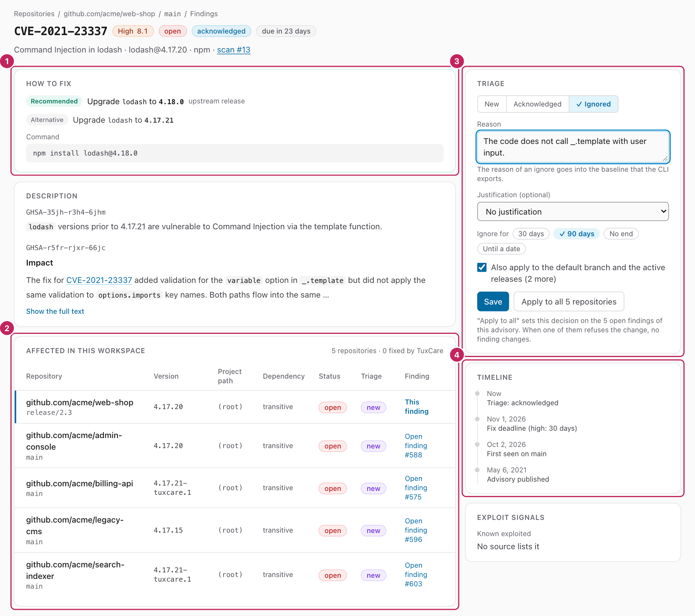Open the CVE-2021-23337 link in Impact text
The height and width of the screenshot is (616, 695).
(x=99, y=280)
